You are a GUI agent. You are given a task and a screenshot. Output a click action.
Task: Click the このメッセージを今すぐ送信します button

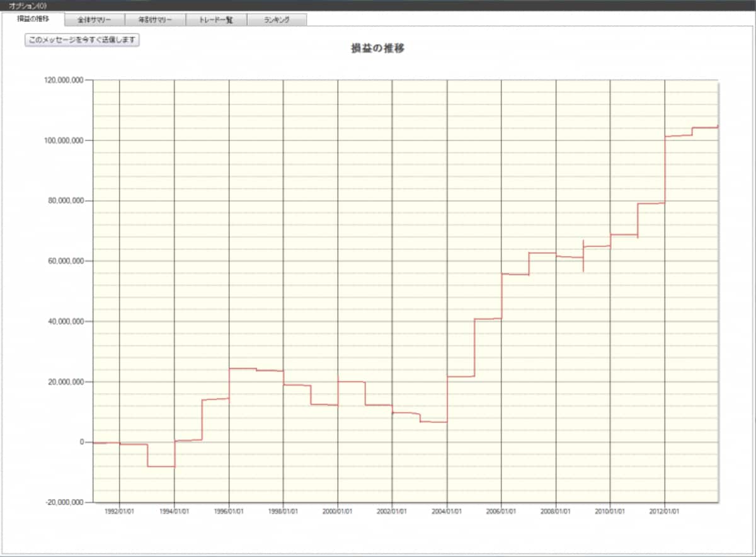click(x=82, y=40)
